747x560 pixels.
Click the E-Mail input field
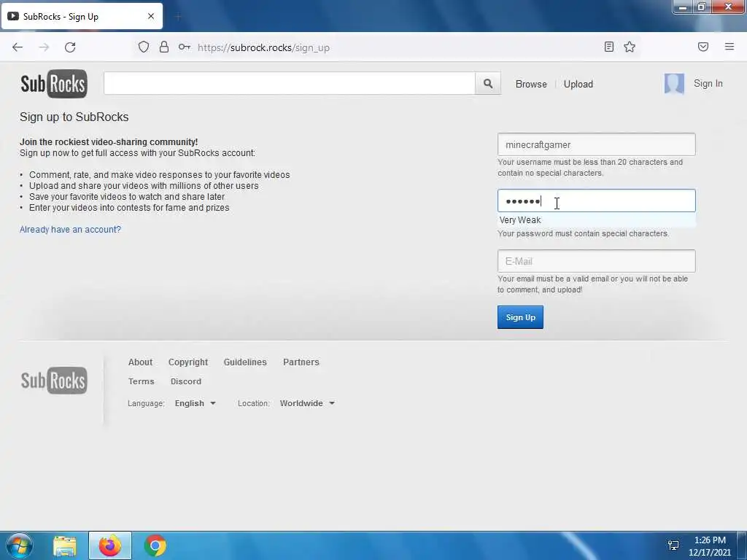[597, 261]
